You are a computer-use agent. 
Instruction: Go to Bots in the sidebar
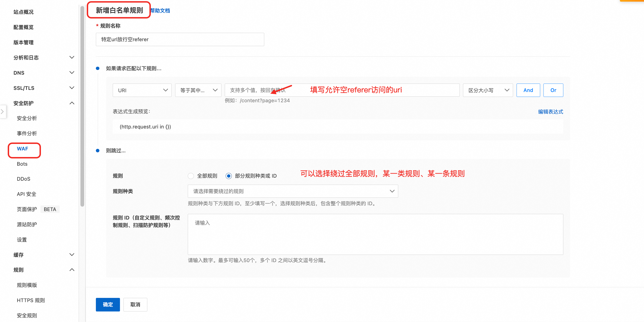(x=22, y=164)
